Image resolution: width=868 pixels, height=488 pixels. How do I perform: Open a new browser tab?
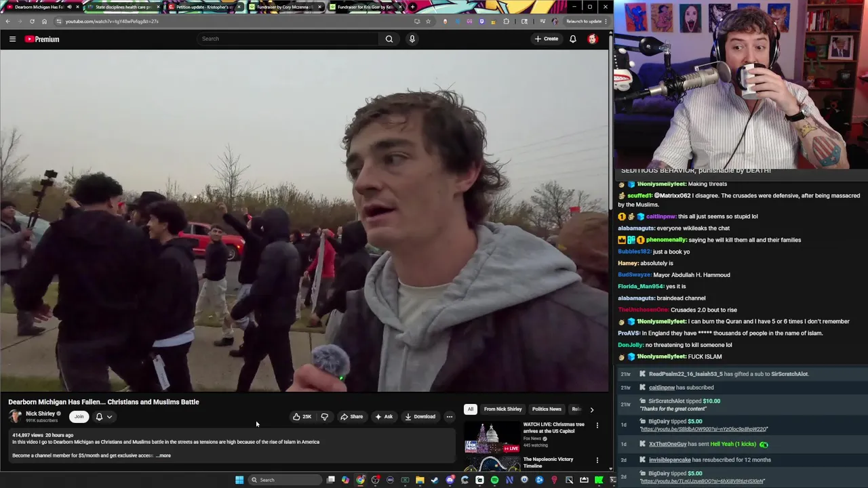[x=412, y=7]
